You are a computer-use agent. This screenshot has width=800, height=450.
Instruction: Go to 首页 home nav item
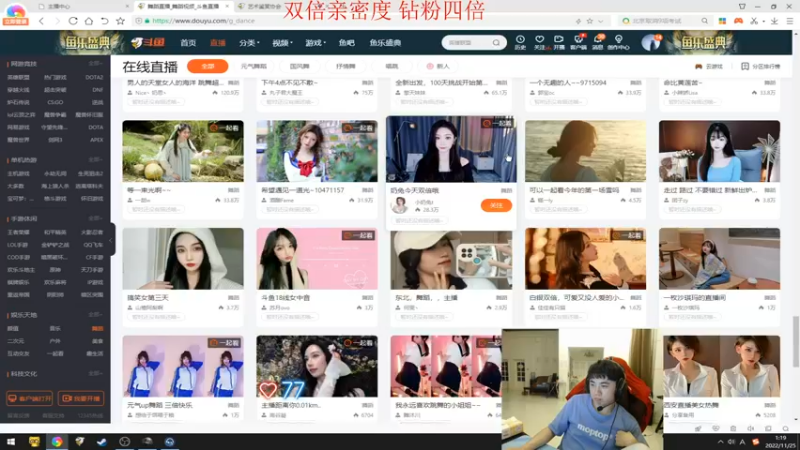pos(188,43)
